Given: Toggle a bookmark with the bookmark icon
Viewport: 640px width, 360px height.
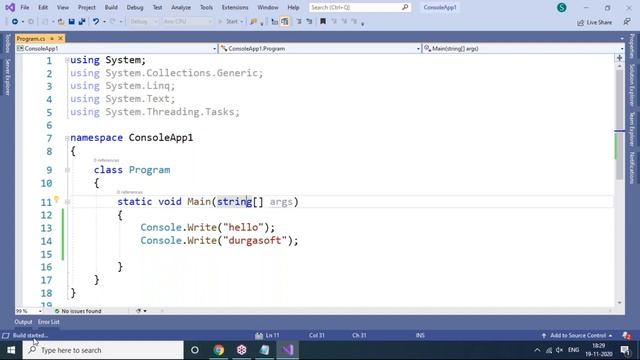Looking at the screenshot, I should (323, 22).
